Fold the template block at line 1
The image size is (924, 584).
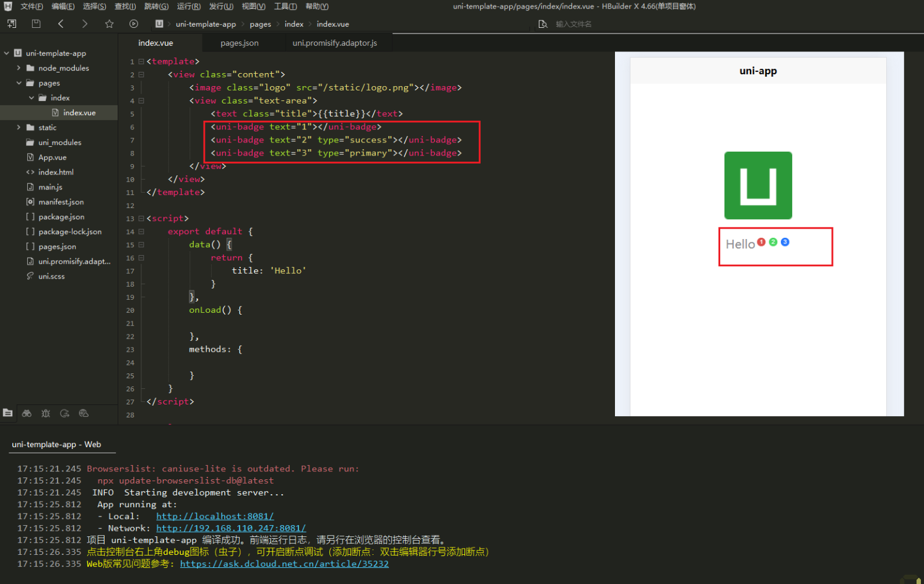tap(141, 61)
